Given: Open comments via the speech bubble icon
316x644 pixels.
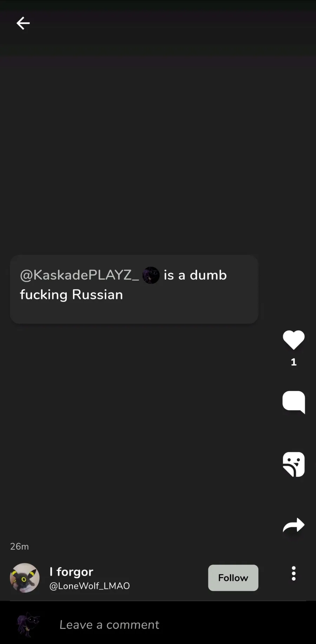Looking at the screenshot, I should (x=294, y=402).
